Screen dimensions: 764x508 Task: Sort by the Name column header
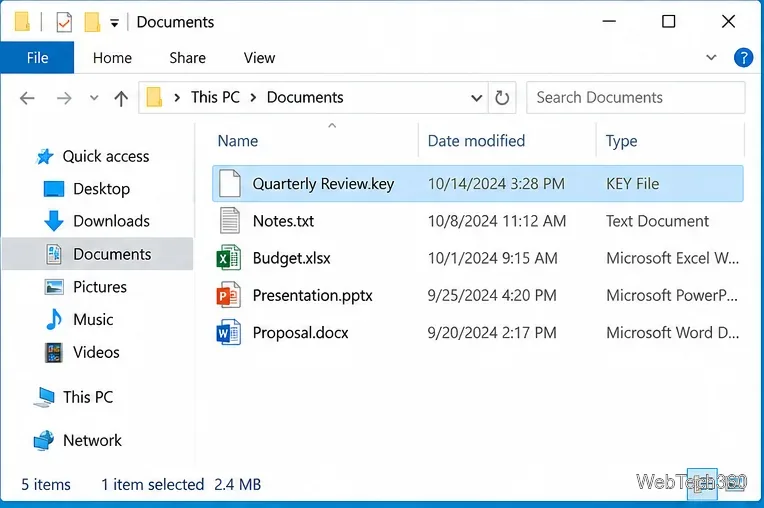coord(238,141)
